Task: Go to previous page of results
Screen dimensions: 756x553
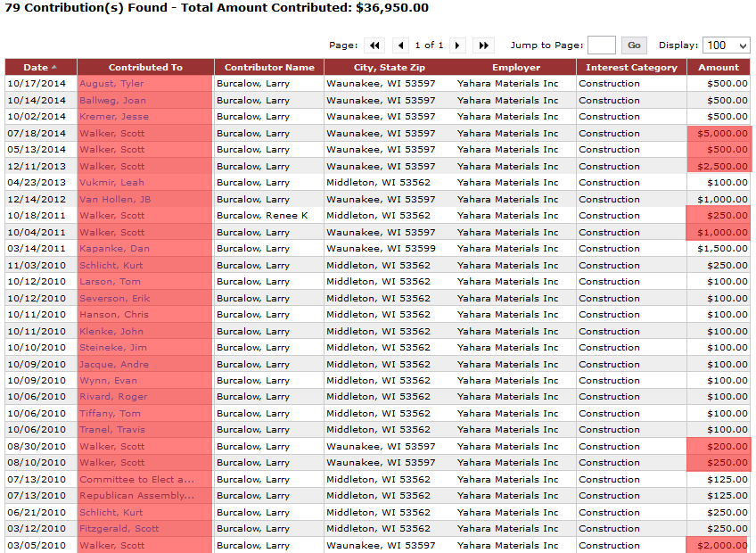Action: (x=400, y=45)
